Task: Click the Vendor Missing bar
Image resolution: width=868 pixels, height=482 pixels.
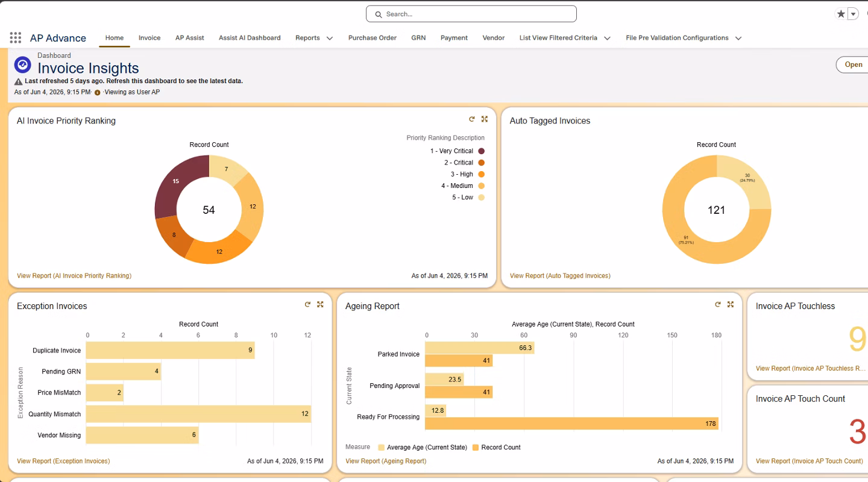Action: pos(142,435)
